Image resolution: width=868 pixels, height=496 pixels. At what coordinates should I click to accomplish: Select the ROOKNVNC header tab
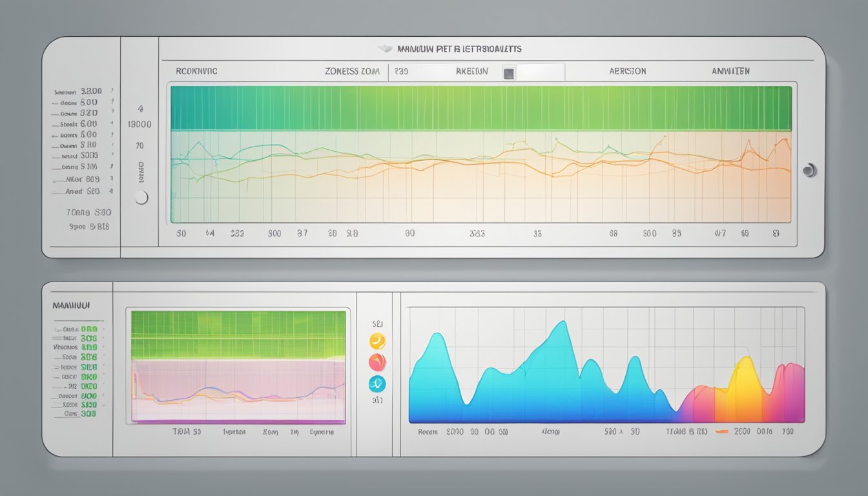click(197, 72)
